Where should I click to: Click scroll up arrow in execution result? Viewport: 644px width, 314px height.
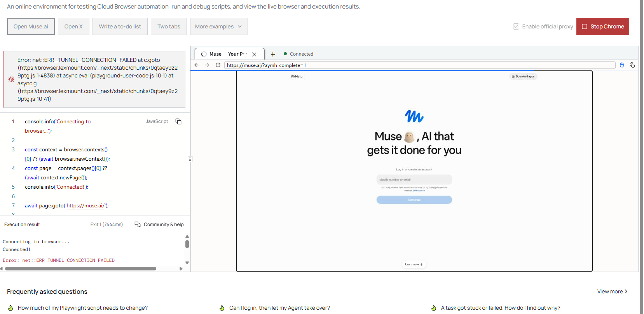pos(187,236)
